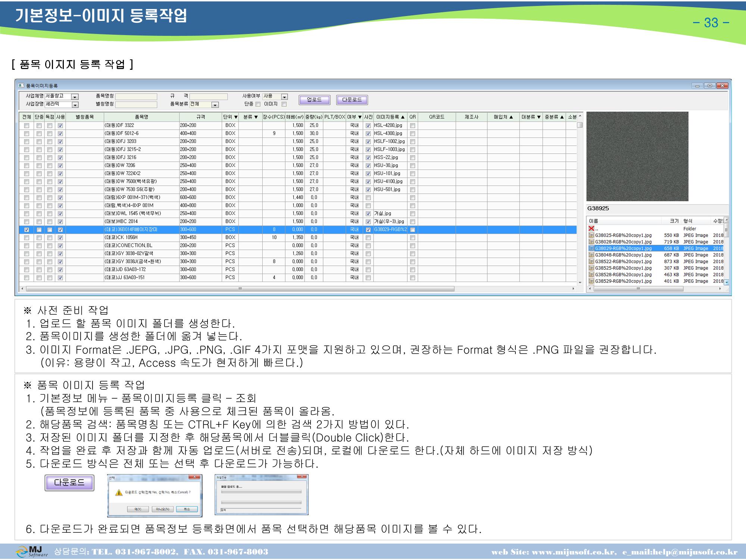Toggle the 단종 filter checkbox in search bar
This screenshot has width=746, height=560.
point(258,105)
